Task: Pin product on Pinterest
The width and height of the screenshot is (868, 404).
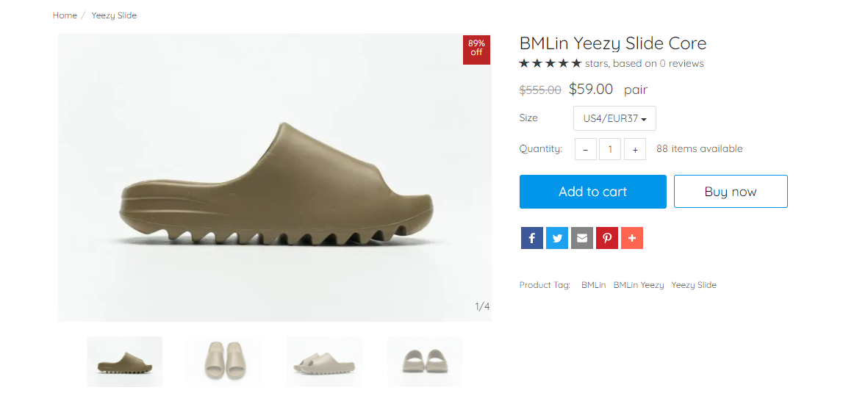Action: coord(606,238)
